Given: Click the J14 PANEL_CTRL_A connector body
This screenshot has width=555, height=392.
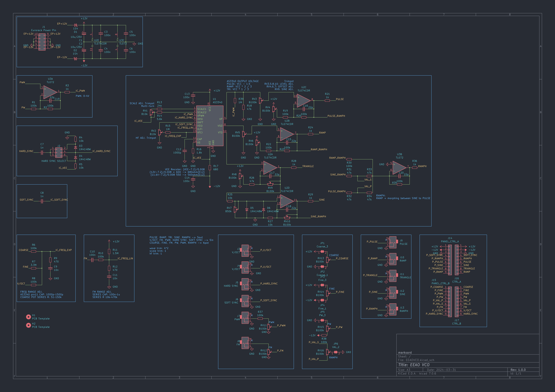Looking at the screenshot, I should pos(450,260).
